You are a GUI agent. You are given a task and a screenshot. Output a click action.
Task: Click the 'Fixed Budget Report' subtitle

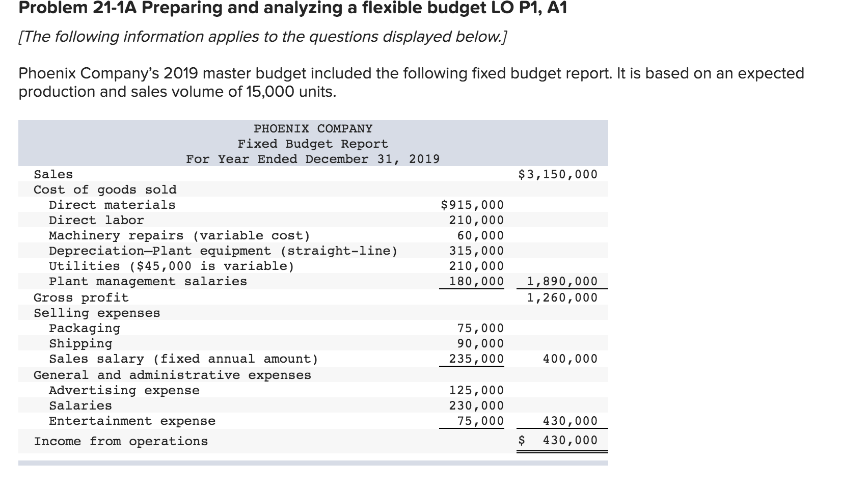(313, 144)
